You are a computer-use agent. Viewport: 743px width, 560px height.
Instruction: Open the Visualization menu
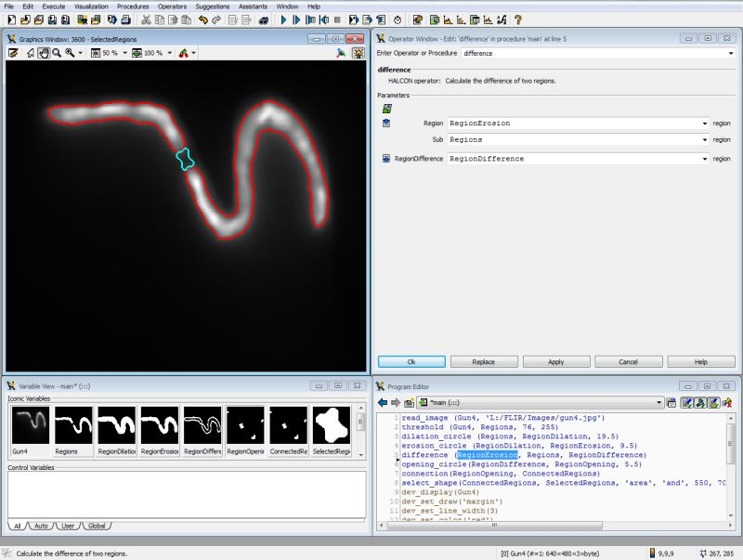(x=91, y=7)
